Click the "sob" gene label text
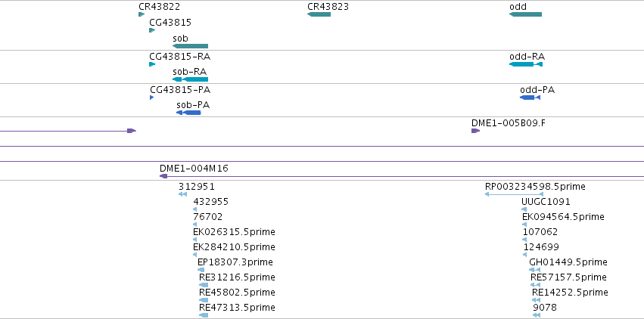The height and width of the screenshot is (319, 644). 180,39
